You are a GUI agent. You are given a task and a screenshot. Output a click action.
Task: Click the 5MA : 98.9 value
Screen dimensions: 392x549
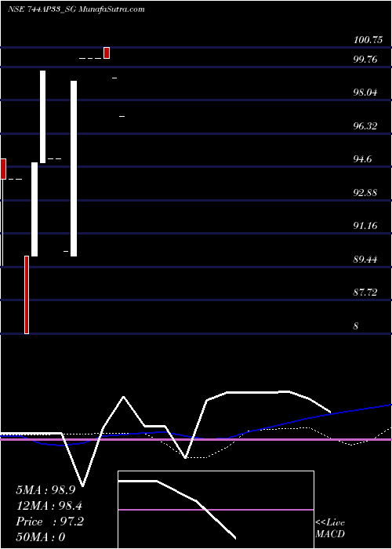click(45, 490)
